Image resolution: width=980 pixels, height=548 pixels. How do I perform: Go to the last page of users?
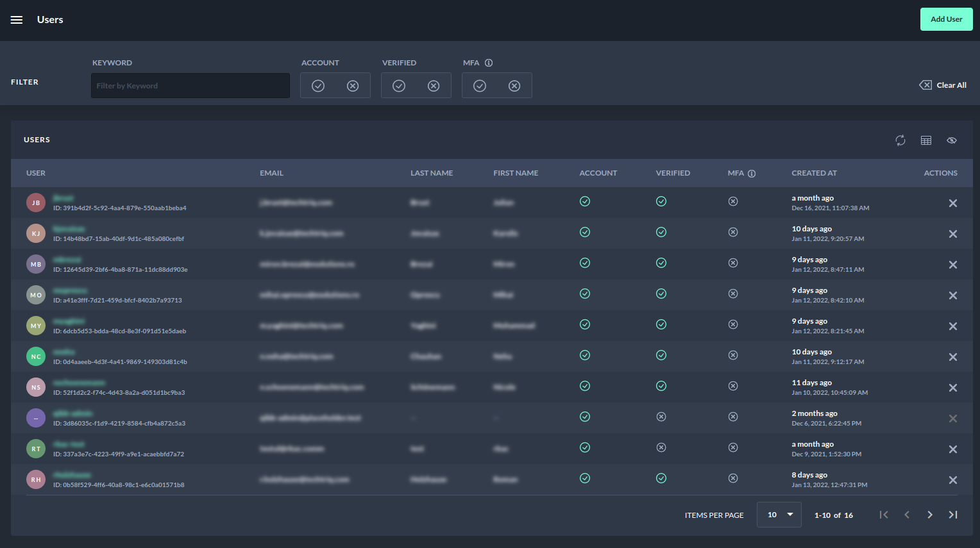pyautogui.click(x=953, y=515)
